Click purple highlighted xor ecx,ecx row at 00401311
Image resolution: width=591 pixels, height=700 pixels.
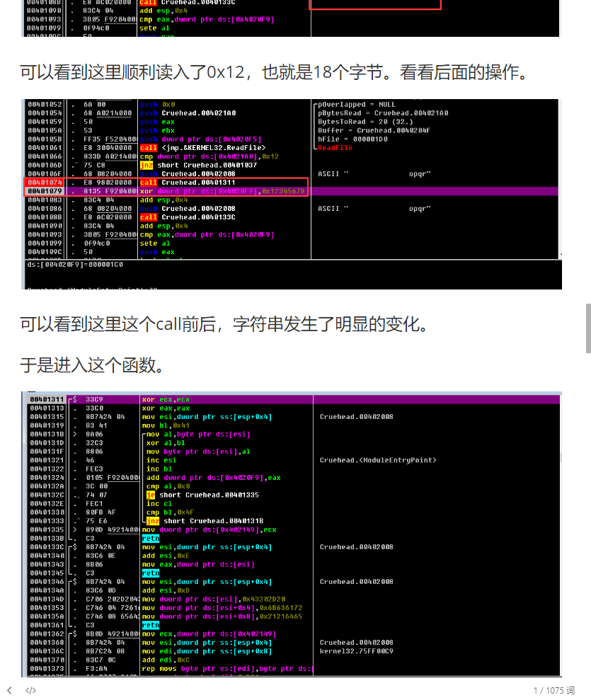click(166, 400)
